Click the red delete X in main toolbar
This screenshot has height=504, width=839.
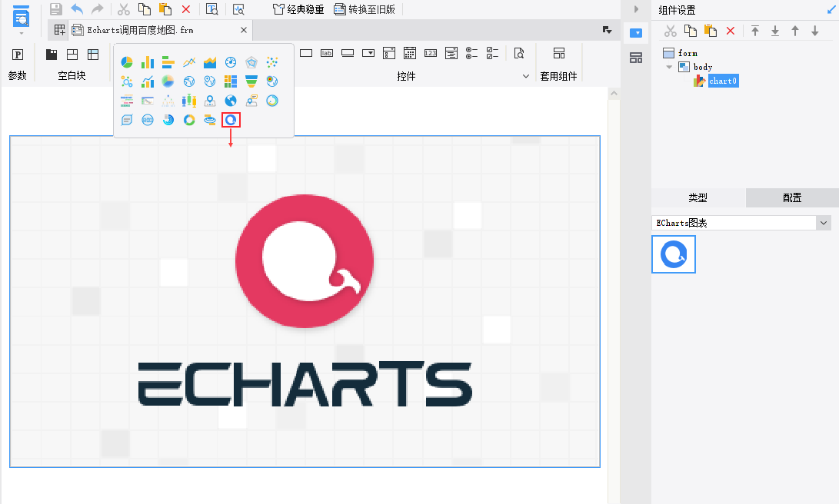pos(186,9)
